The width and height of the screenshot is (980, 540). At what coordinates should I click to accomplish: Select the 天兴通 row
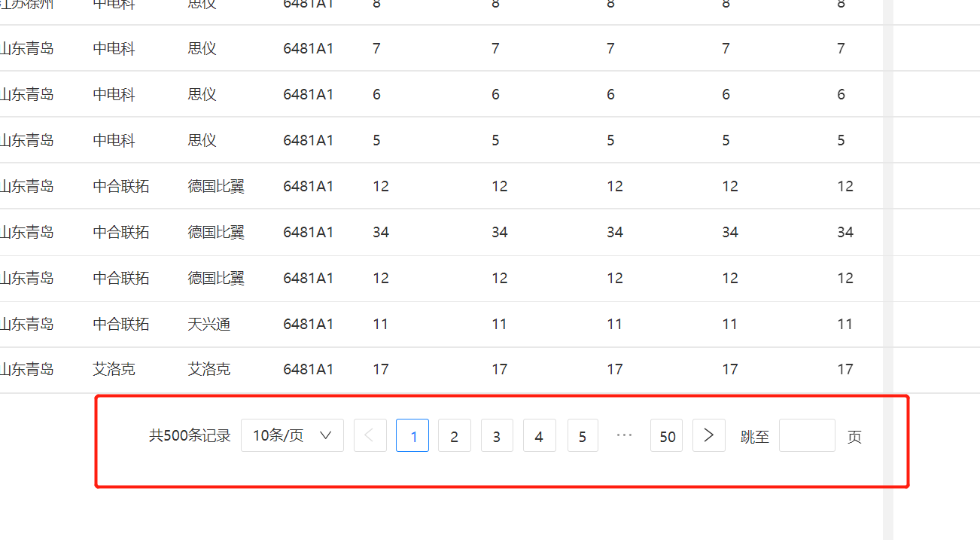441,324
